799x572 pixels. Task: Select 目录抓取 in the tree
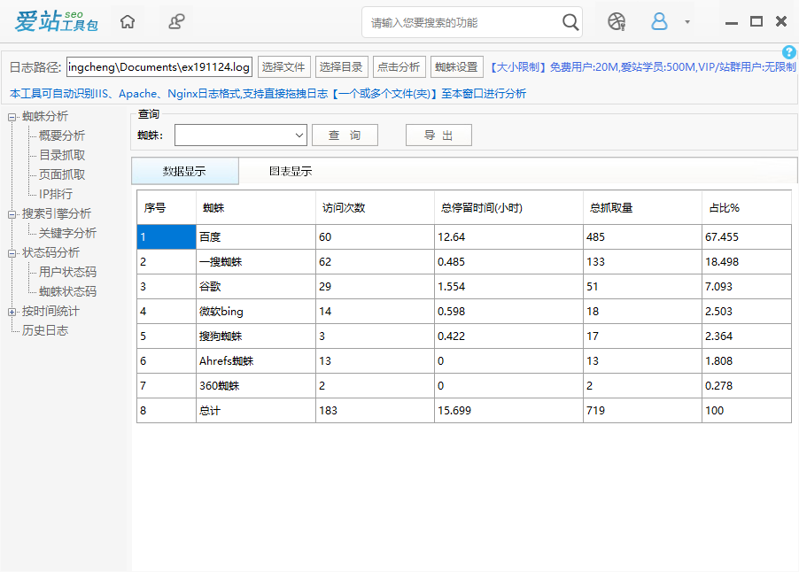62,155
